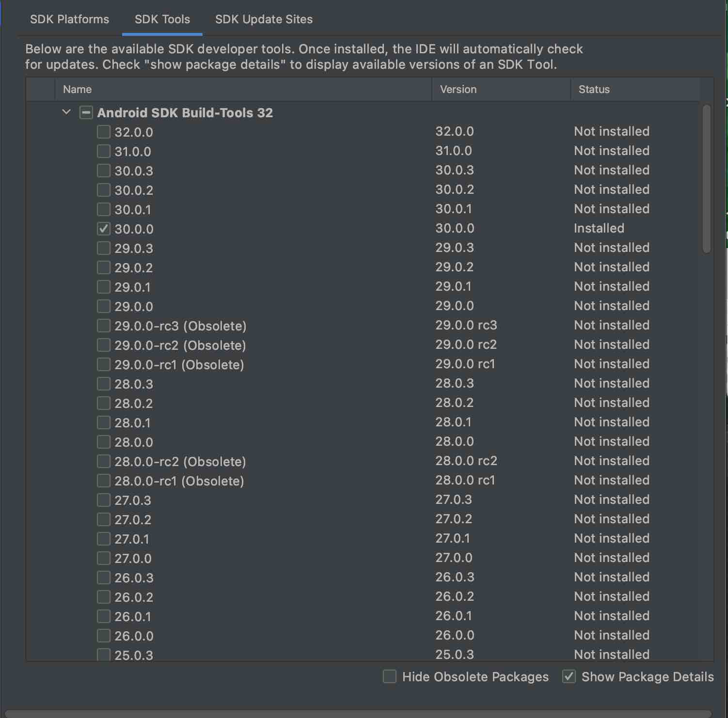This screenshot has height=718, width=728.
Task: Enable Hide Obsolete Packages
Action: click(x=390, y=676)
